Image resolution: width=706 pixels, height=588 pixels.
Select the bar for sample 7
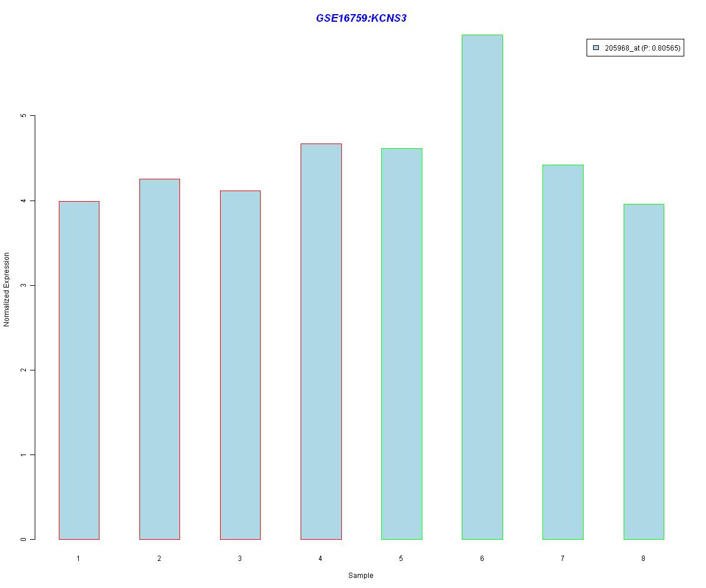tap(563, 352)
